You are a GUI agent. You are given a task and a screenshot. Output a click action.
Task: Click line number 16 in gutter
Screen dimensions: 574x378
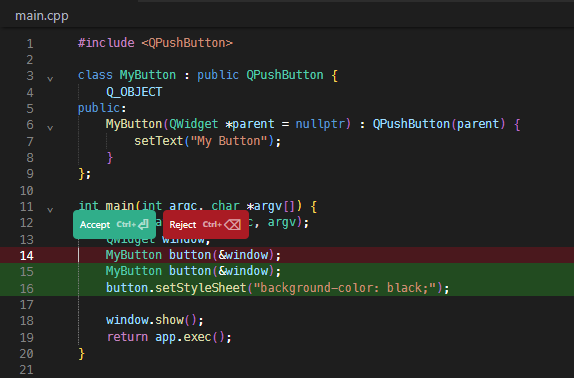(27, 288)
